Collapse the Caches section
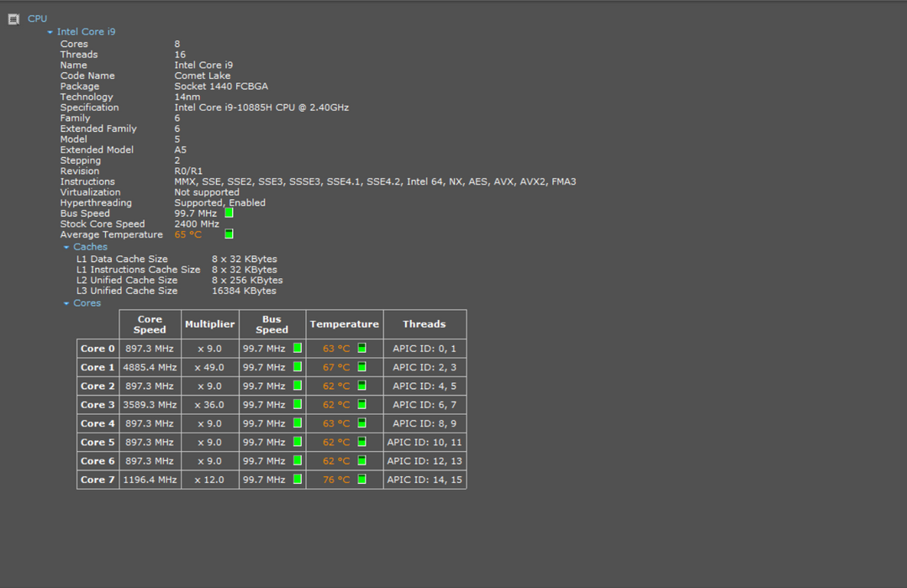Image resolution: width=907 pixels, height=588 pixels. tap(66, 248)
